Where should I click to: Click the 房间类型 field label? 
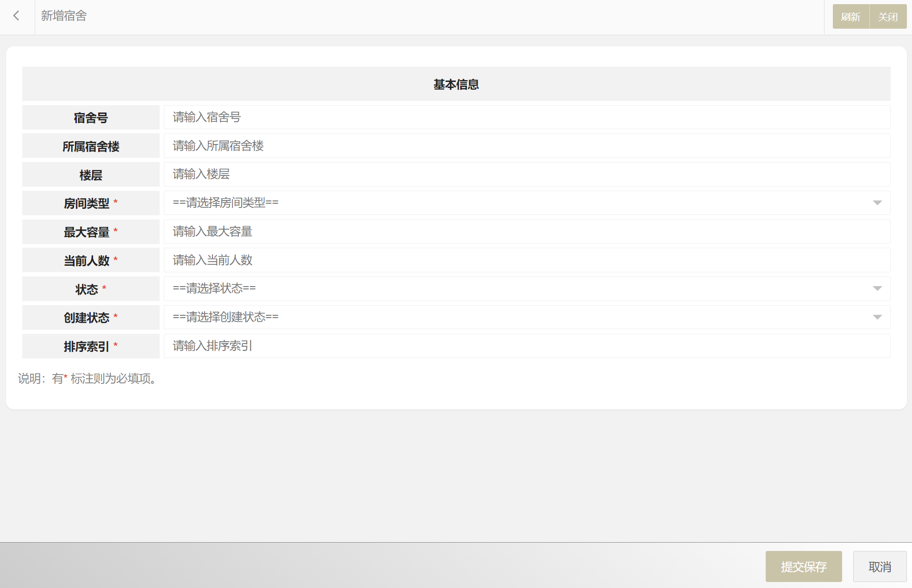tap(87, 203)
